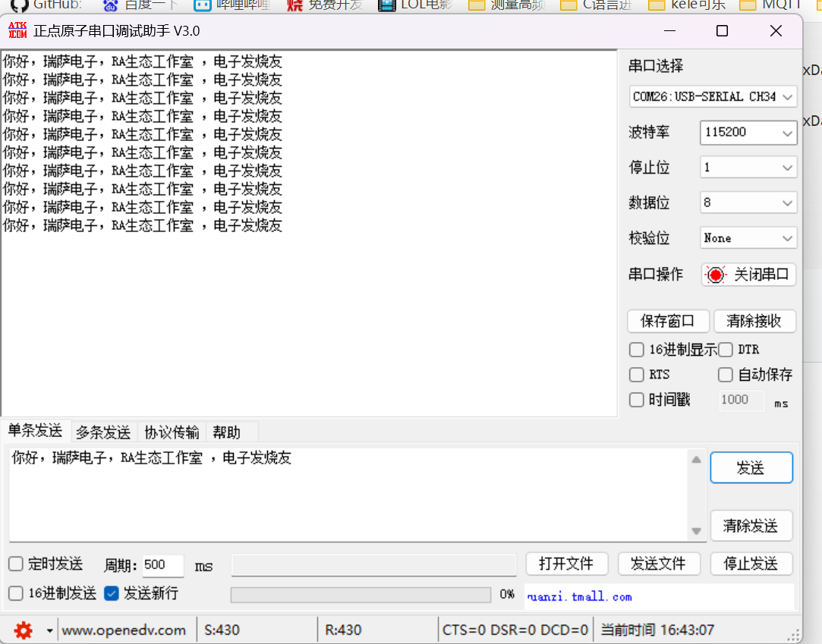
Task: Click the file send progress bar at 0%
Action: click(x=361, y=595)
